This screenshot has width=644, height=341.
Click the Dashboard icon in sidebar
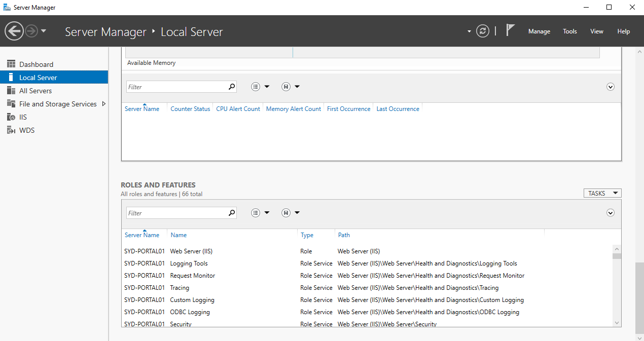click(11, 64)
